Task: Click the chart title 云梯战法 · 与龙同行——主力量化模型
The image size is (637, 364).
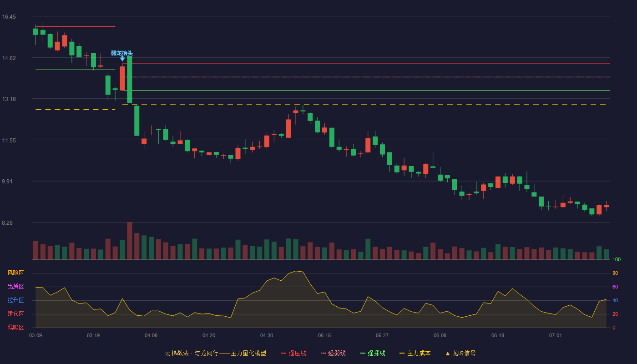Action: (216, 353)
